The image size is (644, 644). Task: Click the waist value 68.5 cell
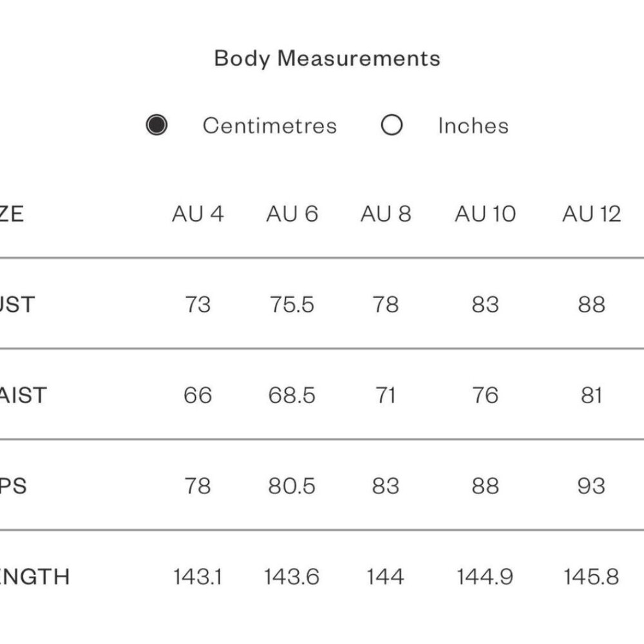pos(292,395)
